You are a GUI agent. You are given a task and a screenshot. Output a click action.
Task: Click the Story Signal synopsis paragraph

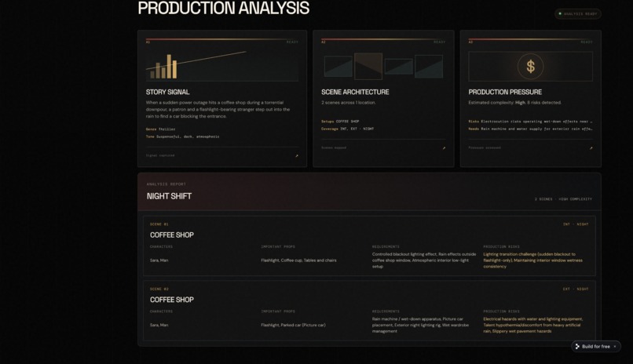click(x=218, y=110)
